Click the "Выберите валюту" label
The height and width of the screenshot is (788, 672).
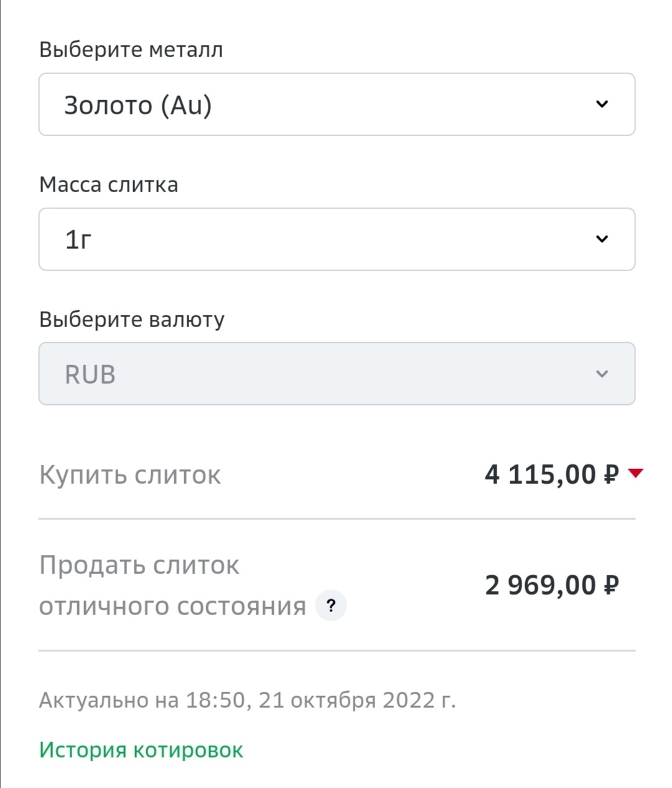[x=131, y=320]
